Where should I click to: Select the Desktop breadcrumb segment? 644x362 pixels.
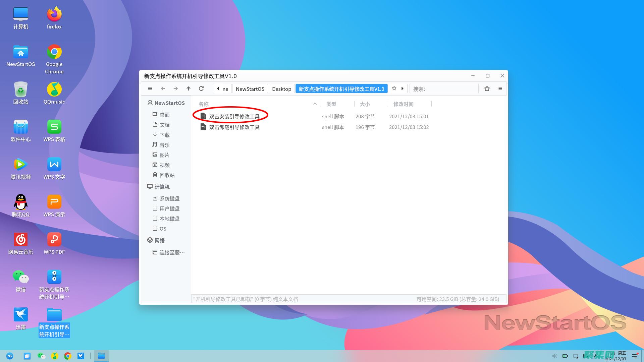point(281,89)
